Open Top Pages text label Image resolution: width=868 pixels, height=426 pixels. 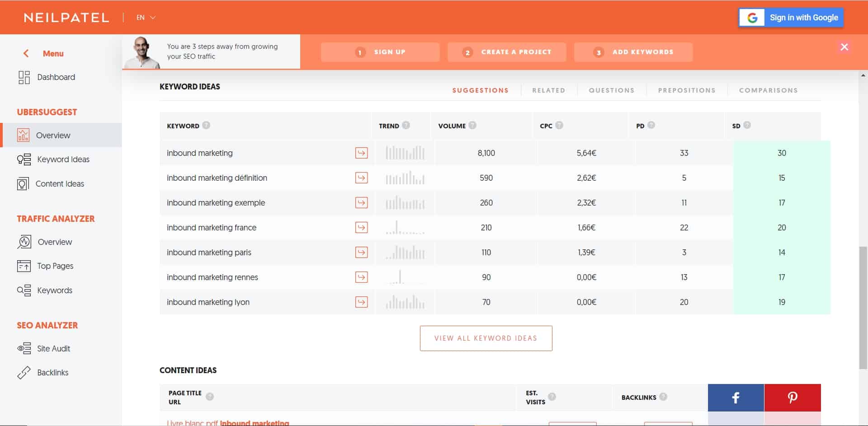(x=55, y=266)
